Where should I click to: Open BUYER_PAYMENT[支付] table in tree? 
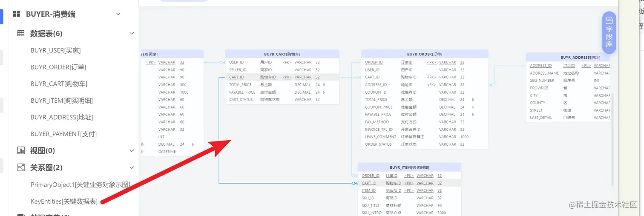[64, 134]
